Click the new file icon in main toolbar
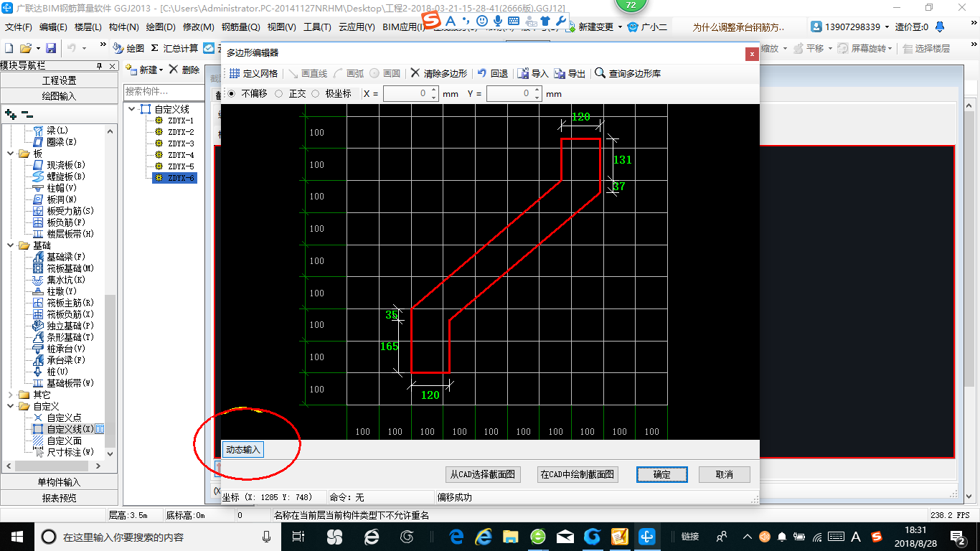980x551 pixels. [9, 48]
